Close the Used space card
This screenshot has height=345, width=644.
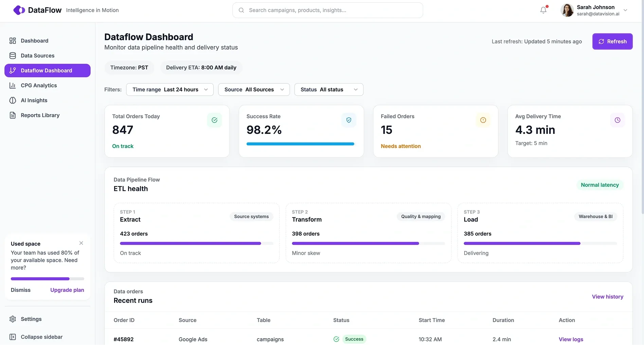coord(81,243)
